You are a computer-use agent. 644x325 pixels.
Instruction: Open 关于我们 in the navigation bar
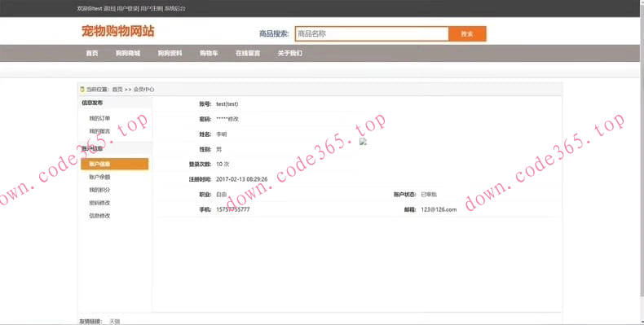click(289, 53)
